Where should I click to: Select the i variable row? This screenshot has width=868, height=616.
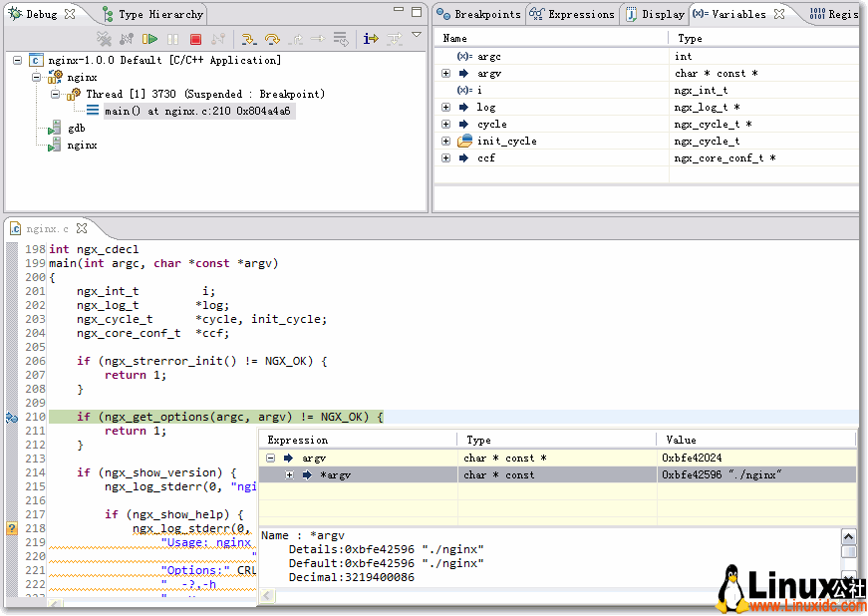647,91
